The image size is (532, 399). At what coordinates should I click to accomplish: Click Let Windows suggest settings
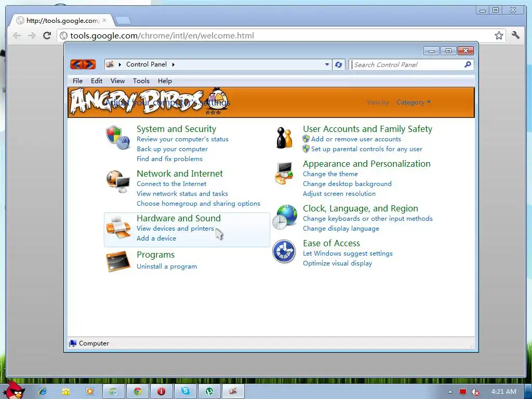click(x=348, y=254)
